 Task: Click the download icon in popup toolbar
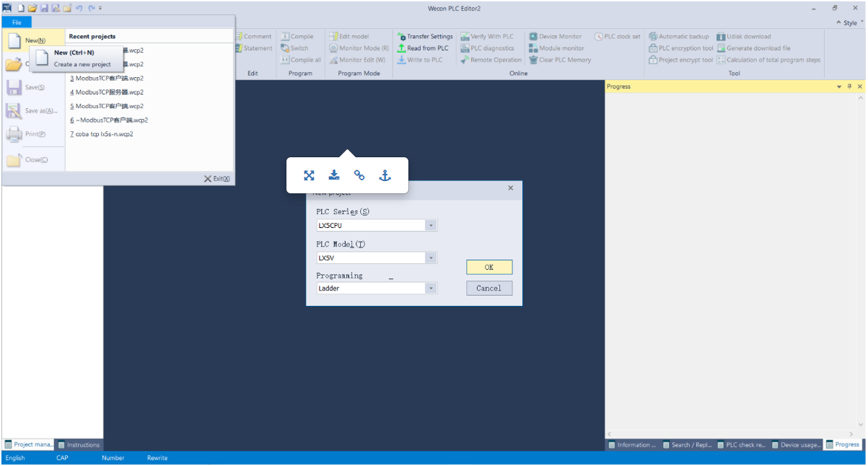click(334, 175)
